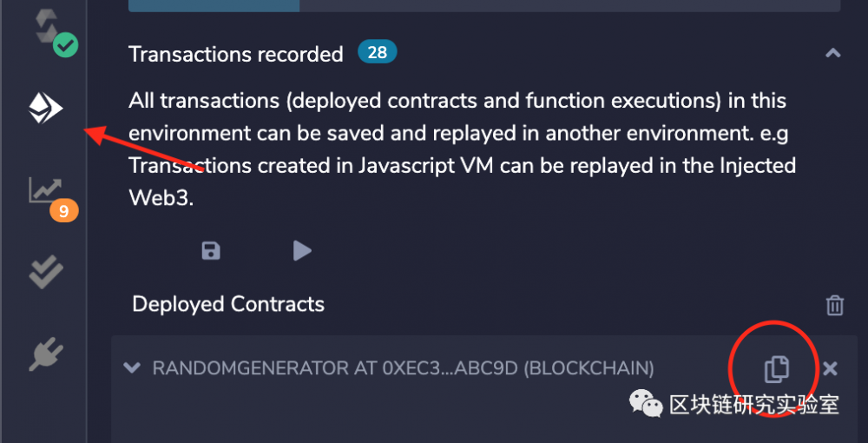Click the green compile success checkmark
The height and width of the screenshot is (443, 868).
pyautogui.click(x=65, y=45)
